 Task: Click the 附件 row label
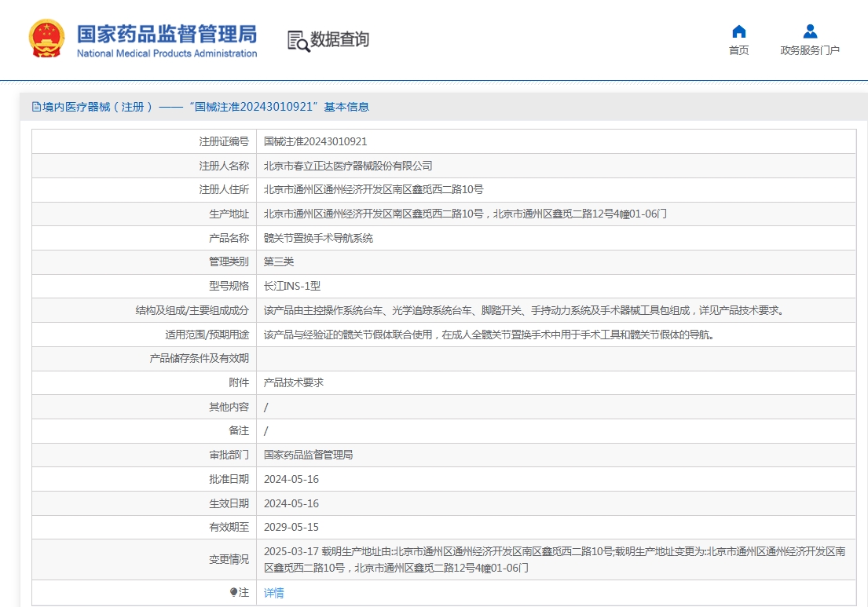(239, 382)
